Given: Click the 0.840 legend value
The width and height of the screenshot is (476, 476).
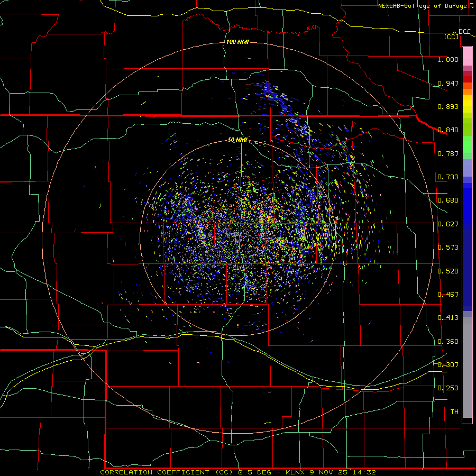Looking at the screenshot, I should (x=448, y=130).
